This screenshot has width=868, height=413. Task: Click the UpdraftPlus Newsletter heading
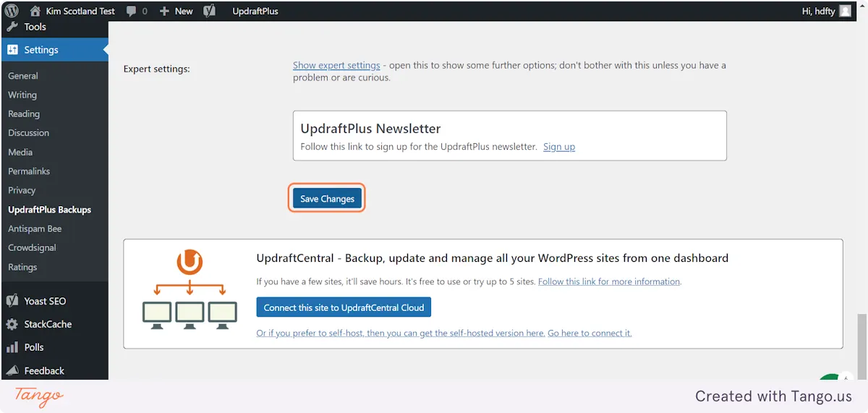click(370, 129)
